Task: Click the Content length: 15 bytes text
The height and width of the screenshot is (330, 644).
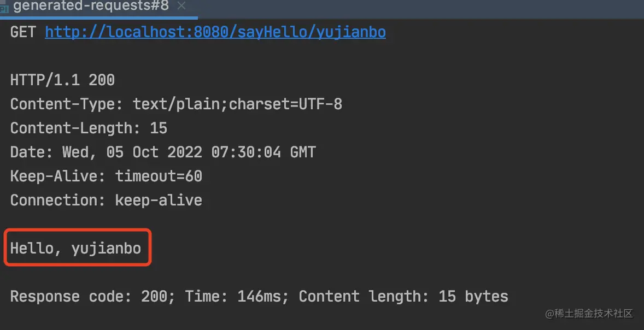Action: 403,296
